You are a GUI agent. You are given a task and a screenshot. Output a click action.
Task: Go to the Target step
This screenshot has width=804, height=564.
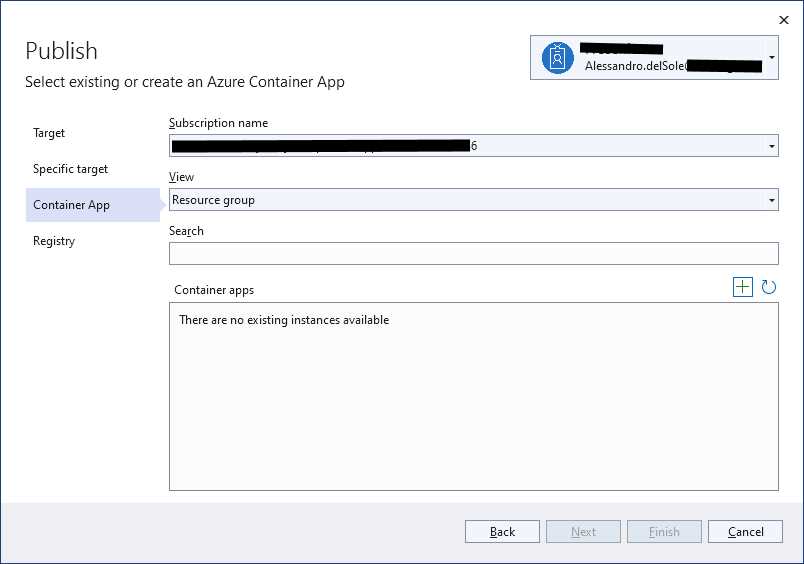pos(49,133)
